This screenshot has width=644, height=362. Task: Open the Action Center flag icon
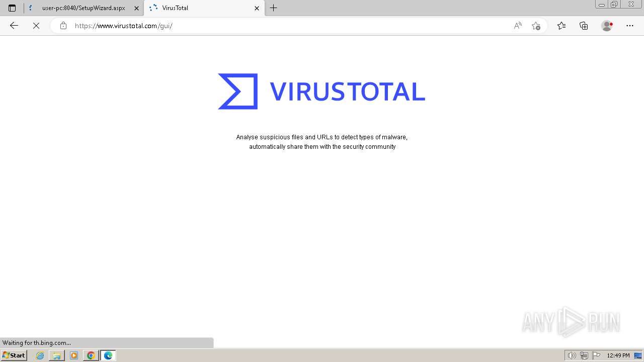[596, 355]
